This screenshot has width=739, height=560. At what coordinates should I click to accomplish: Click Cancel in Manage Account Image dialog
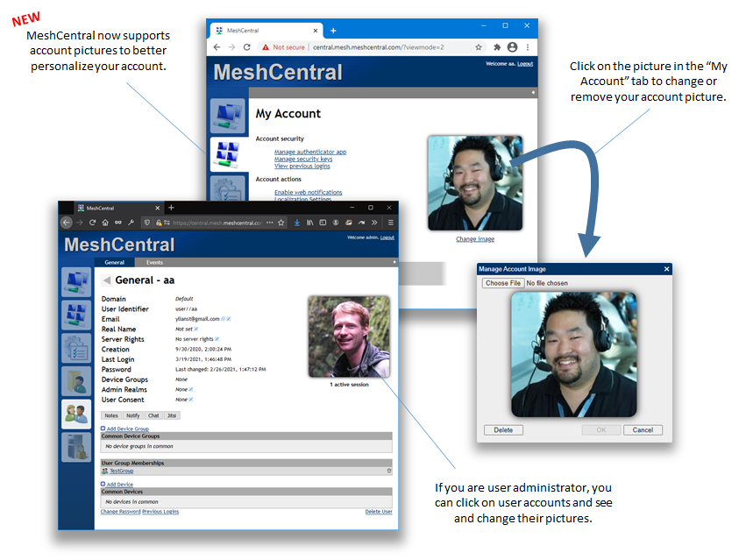(643, 430)
